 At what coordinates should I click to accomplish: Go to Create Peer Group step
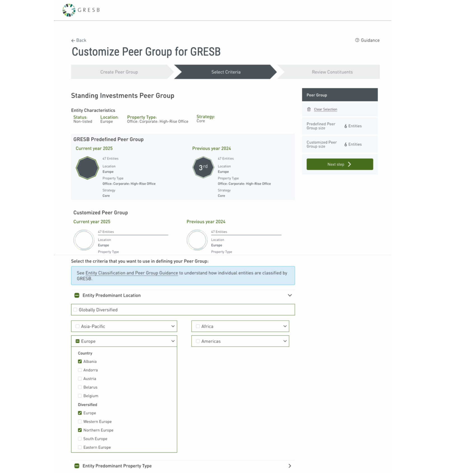[x=119, y=72]
